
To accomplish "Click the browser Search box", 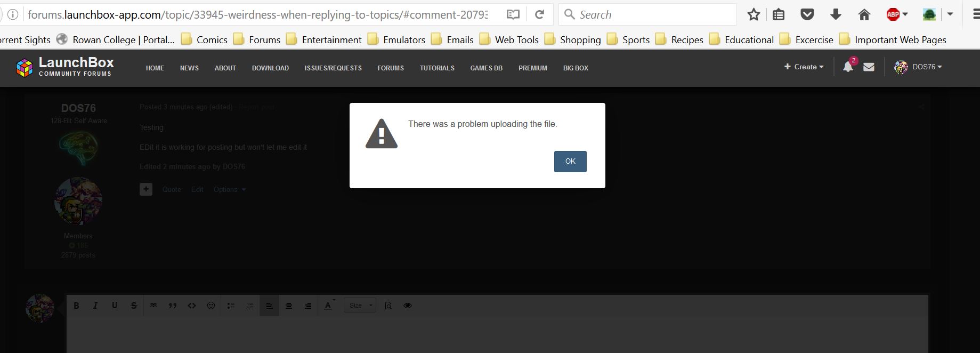I will 647,14.
